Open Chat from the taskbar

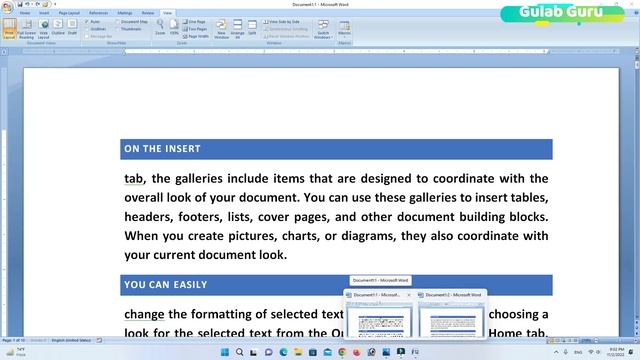[x=269, y=352]
